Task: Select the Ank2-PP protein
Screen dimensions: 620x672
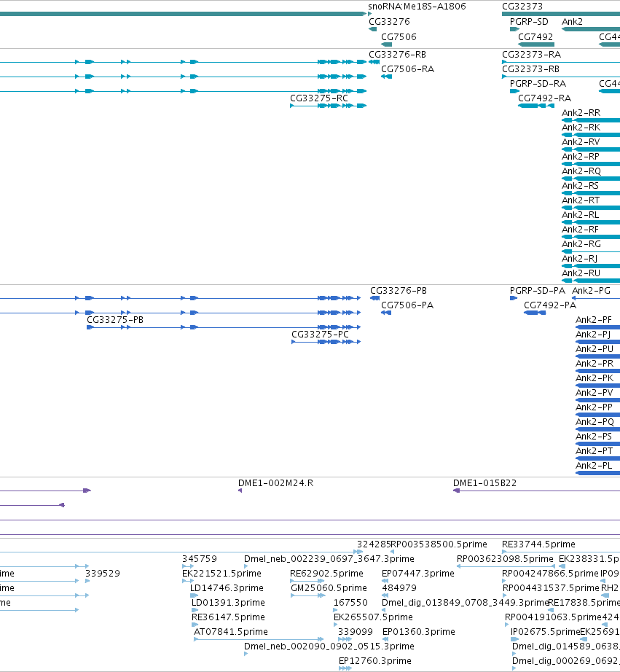Action: click(597, 415)
